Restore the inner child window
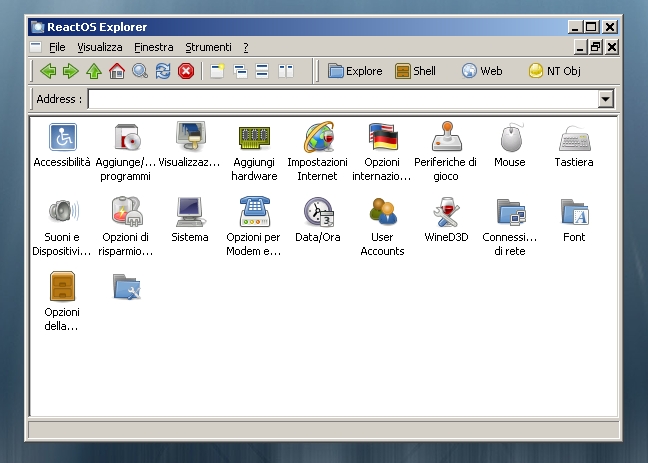The height and width of the screenshot is (463, 648). pos(595,47)
